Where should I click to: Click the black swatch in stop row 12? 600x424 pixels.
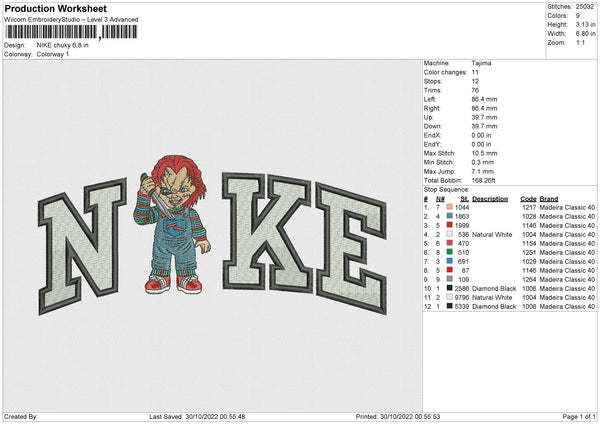[x=450, y=306]
